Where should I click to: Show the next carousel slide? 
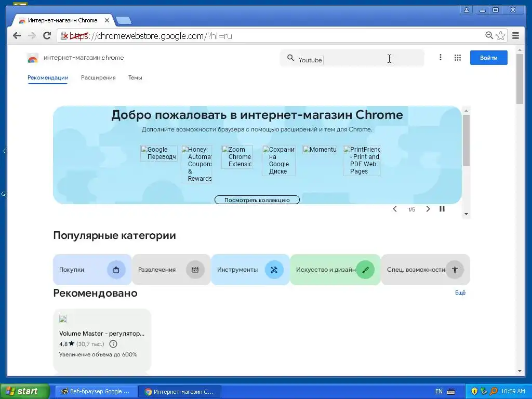428,209
